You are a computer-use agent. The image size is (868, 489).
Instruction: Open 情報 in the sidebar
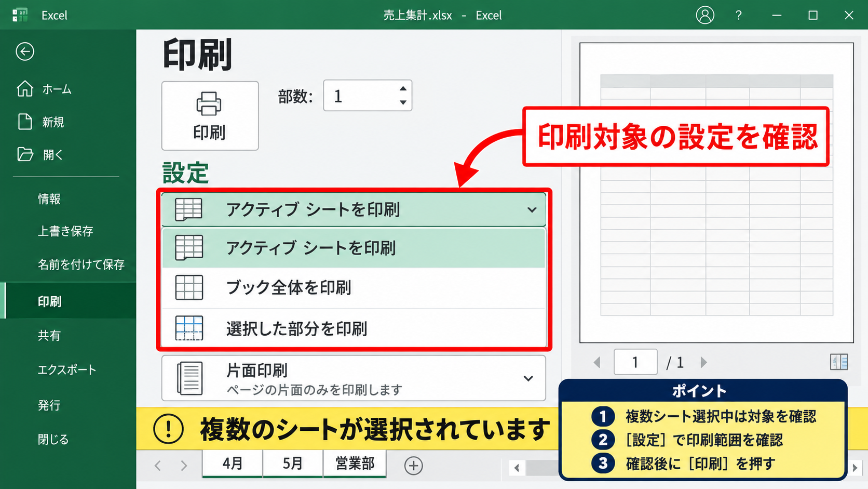[x=49, y=199]
